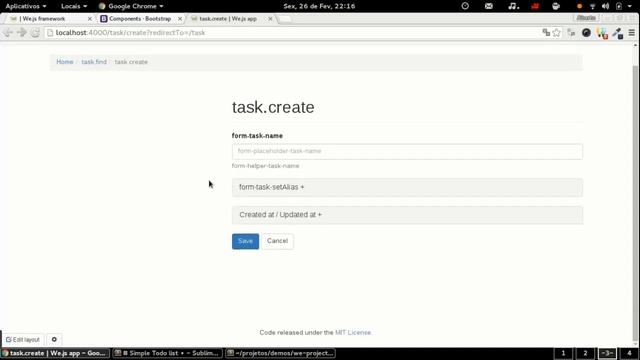Open the Chrome hamburger menu
This screenshot has height=360, width=640.
pos(631,33)
